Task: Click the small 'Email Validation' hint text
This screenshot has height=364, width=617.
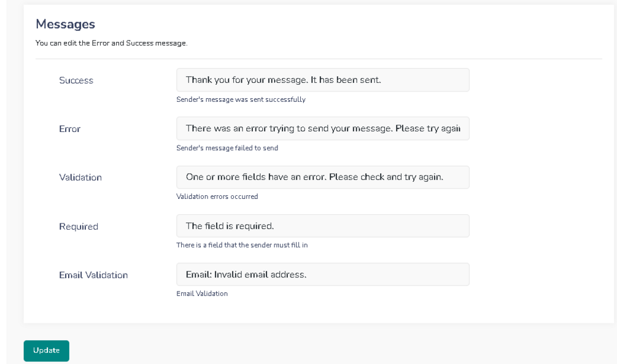Action: [x=202, y=293]
